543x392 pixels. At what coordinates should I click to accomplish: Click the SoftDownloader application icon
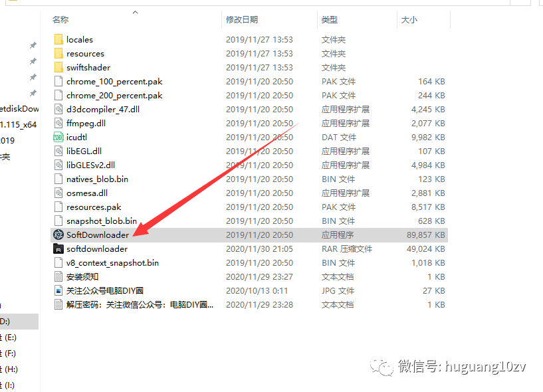(58, 235)
